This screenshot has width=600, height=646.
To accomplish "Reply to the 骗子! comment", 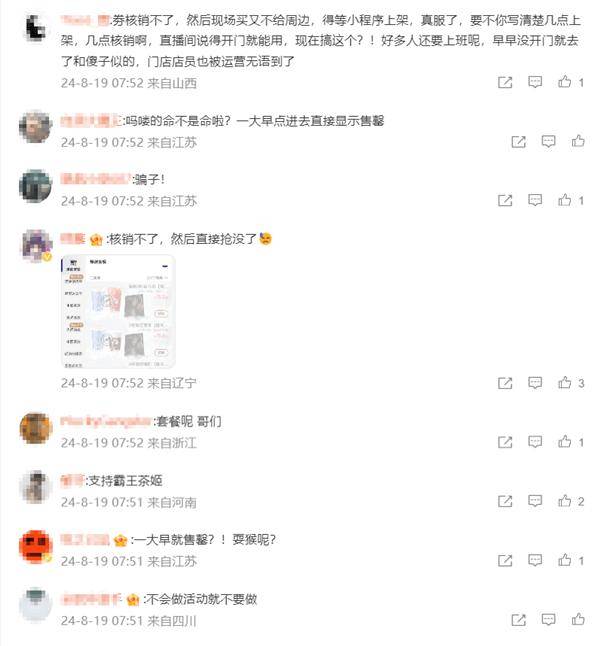I will click(535, 200).
